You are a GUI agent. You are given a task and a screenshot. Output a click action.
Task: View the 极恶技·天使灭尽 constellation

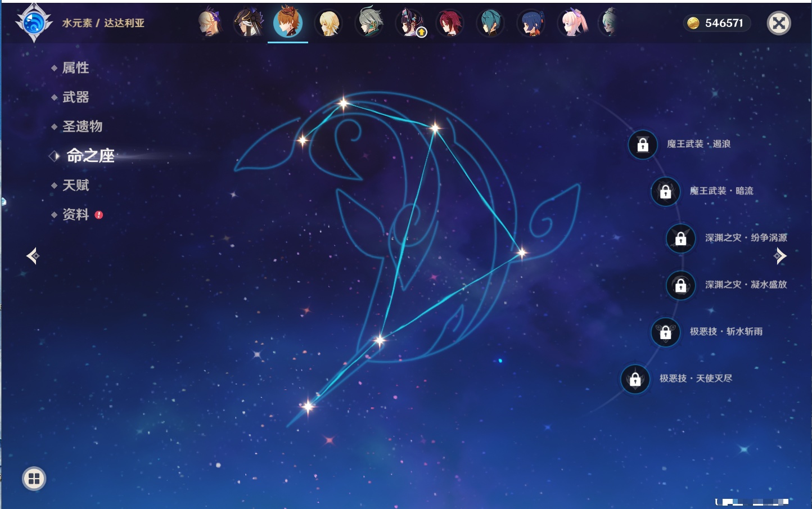[x=696, y=379]
